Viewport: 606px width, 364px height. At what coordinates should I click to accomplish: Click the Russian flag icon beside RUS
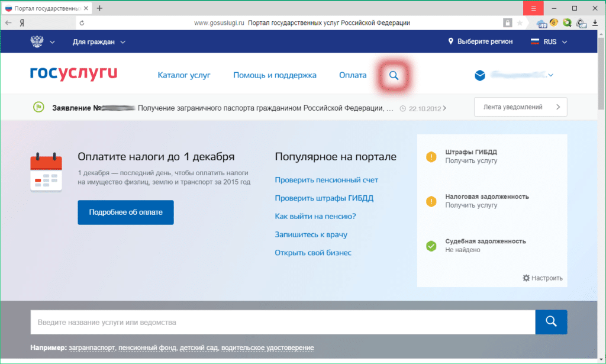click(535, 42)
